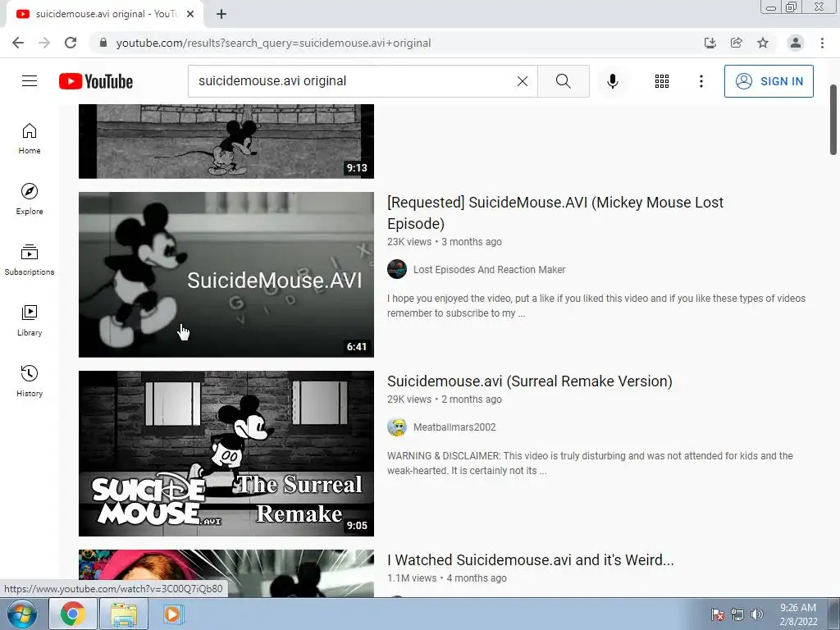Image resolution: width=840 pixels, height=630 pixels.
Task: Close the suicidemouse.avi YouTube tab
Action: (x=190, y=14)
